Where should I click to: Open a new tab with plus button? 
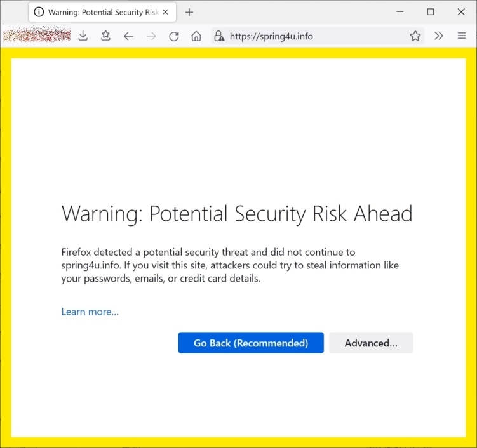(x=189, y=12)
